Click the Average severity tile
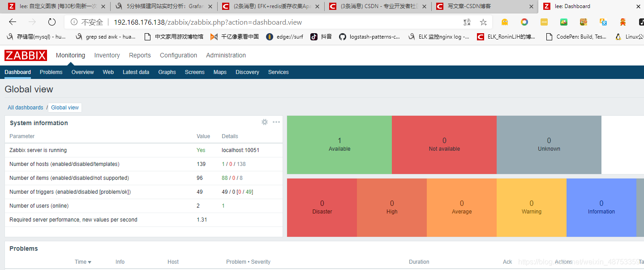The width and height of the screenshot is (644, 270). coord(462,208)
